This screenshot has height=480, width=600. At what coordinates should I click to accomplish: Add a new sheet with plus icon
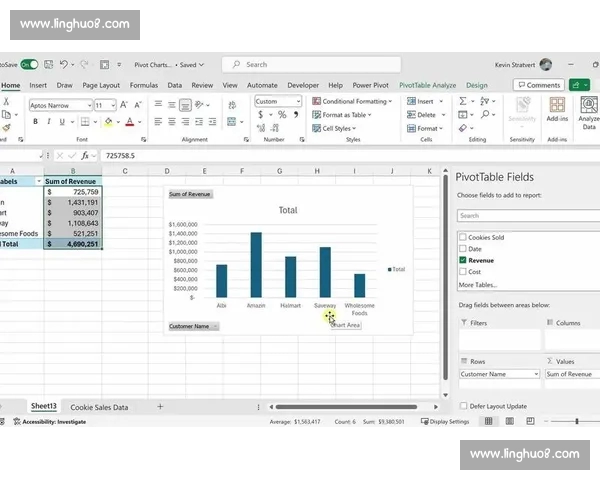(160, 407)
